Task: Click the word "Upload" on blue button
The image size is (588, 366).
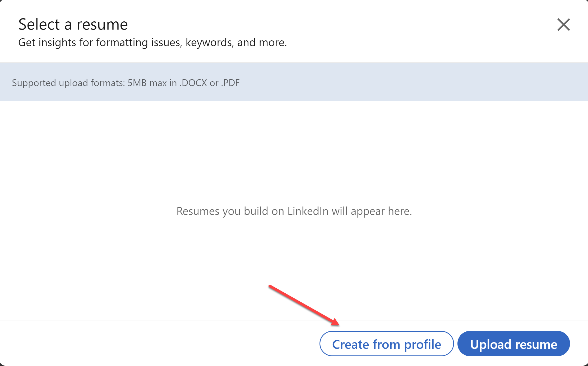Action: pyautogui.click(x=490, y=344)
